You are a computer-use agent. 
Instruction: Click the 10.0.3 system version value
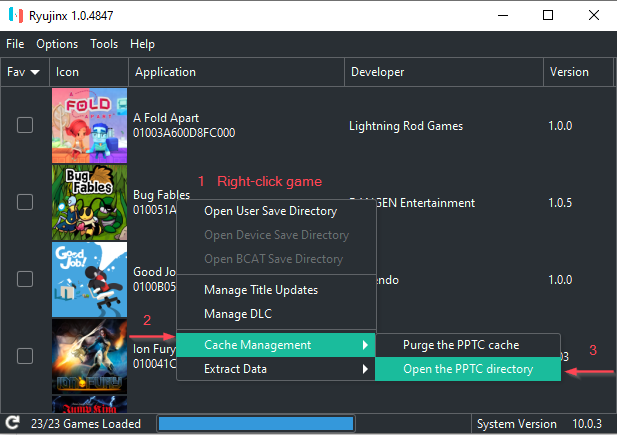(x=587, y=424)
